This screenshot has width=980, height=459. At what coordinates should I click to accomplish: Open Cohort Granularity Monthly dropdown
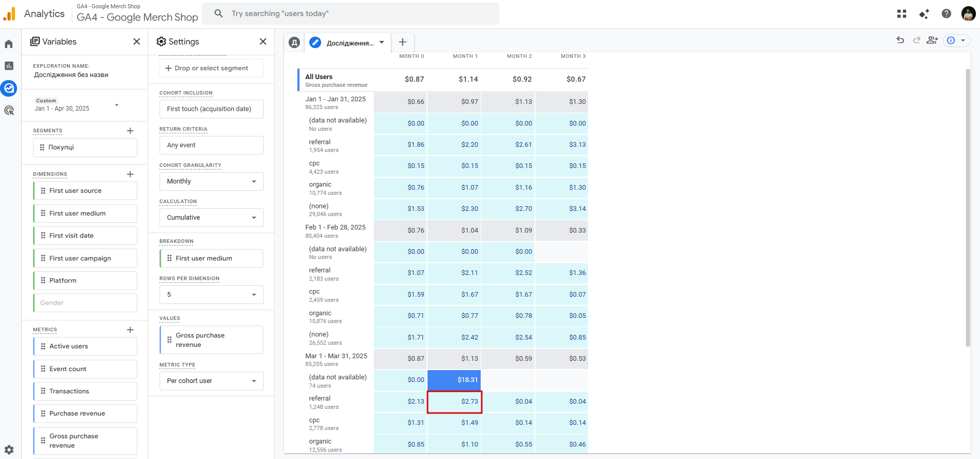212,181
